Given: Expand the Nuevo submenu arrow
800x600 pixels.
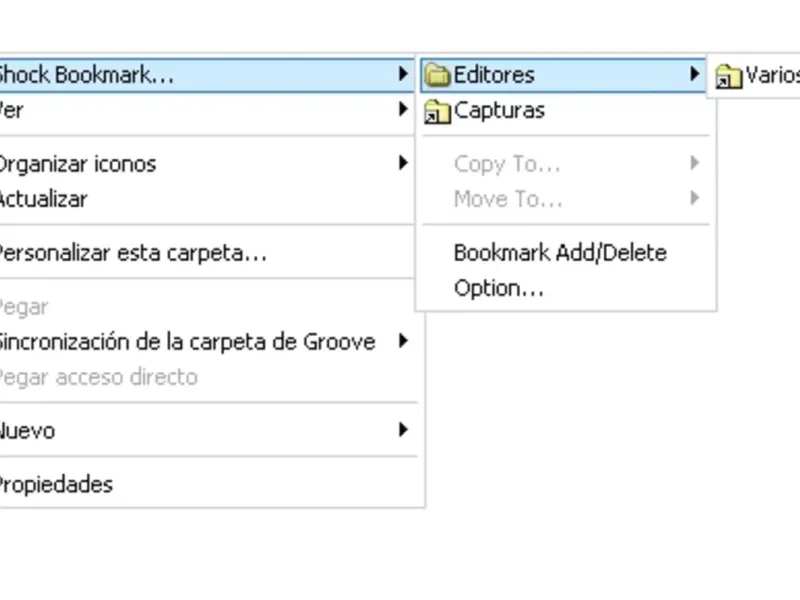Looking at the screenshot, I should (402, 431).
